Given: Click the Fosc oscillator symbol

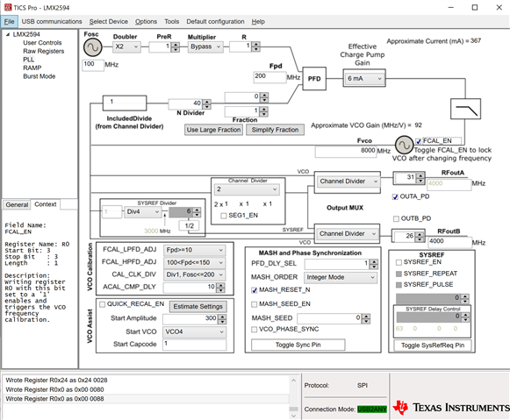Looking at the screenshot, I should coord(93,47).
